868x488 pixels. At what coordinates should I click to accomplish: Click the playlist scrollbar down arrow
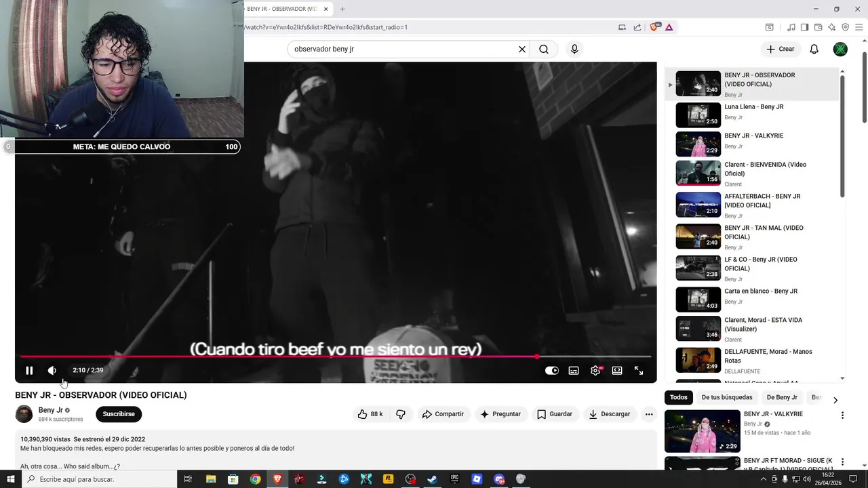[842, 378]
